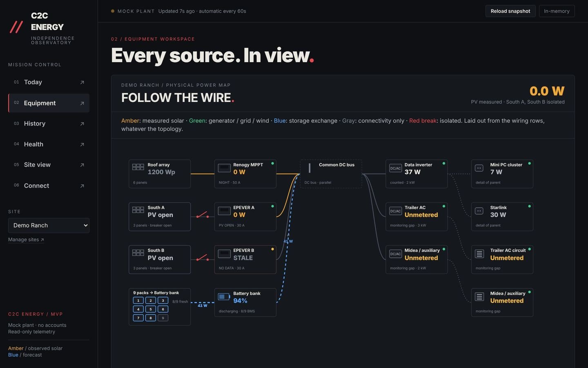Image resolution: width=588 pixels, height=368 pixels.
Task: Click the Starlink 30 W reading
Action: [498, 215]
